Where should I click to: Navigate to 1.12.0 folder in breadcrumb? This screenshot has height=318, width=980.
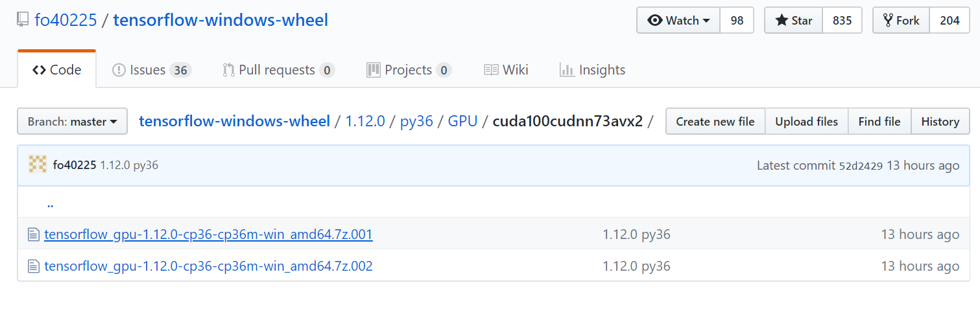tap(365, 121)
